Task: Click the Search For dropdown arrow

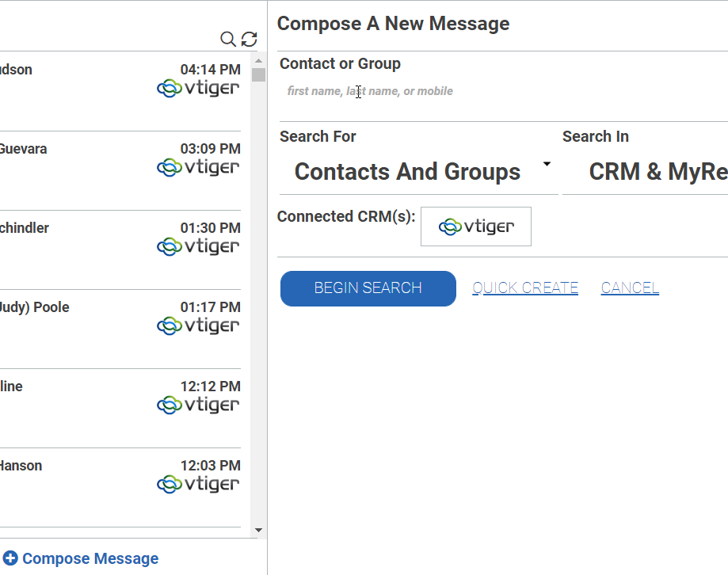Action: pyautogui.click(x=547, y=164)
